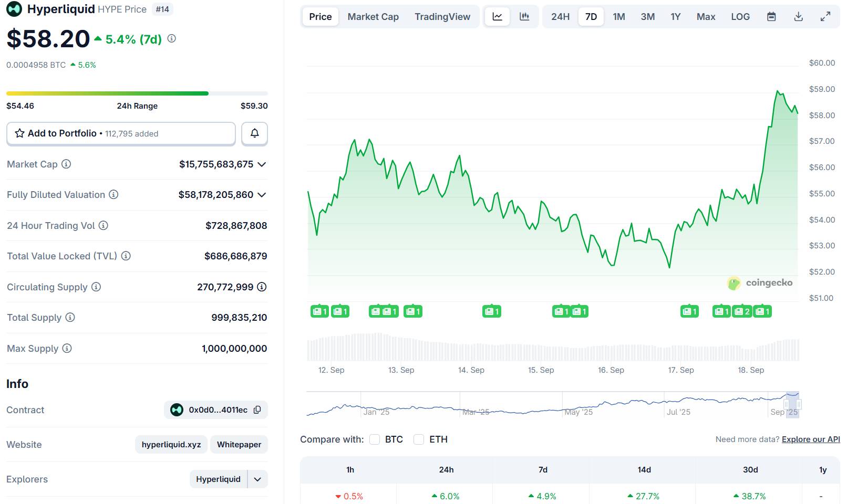Download the chart data
This screenshot has width=847, height=504.
tap(798, 17)
